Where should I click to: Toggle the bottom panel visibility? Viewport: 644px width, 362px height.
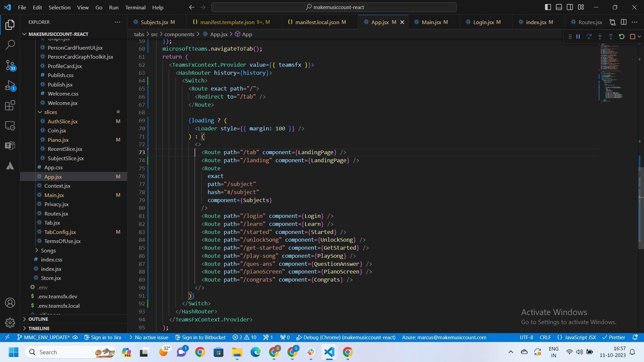[559, 7]
